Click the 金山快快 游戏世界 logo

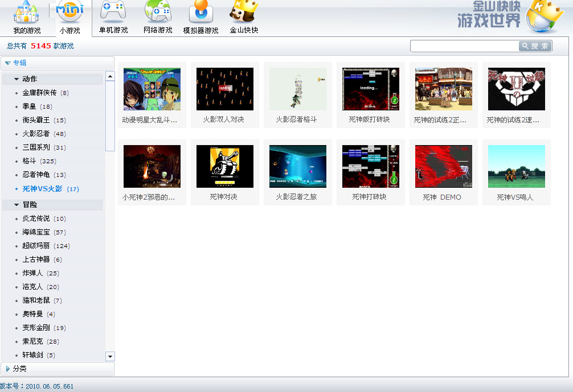click(x=510, y=15)
